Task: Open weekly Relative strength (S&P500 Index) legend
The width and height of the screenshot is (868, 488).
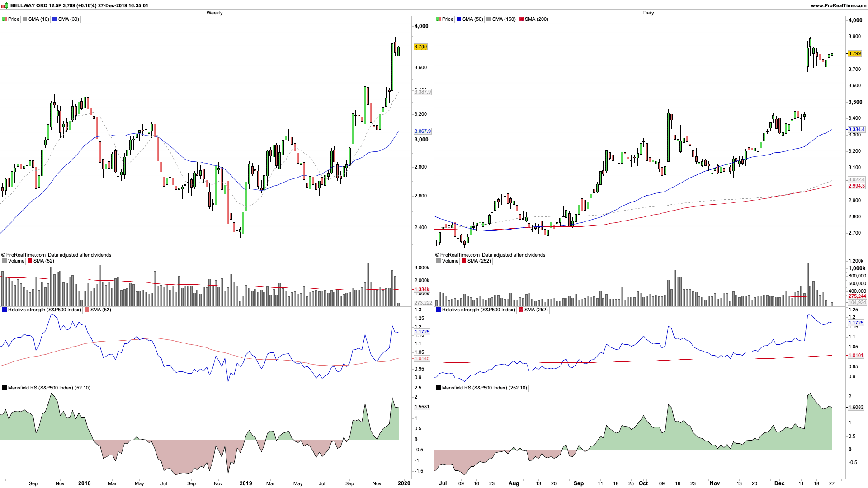Action: click(x=44, y=310)
